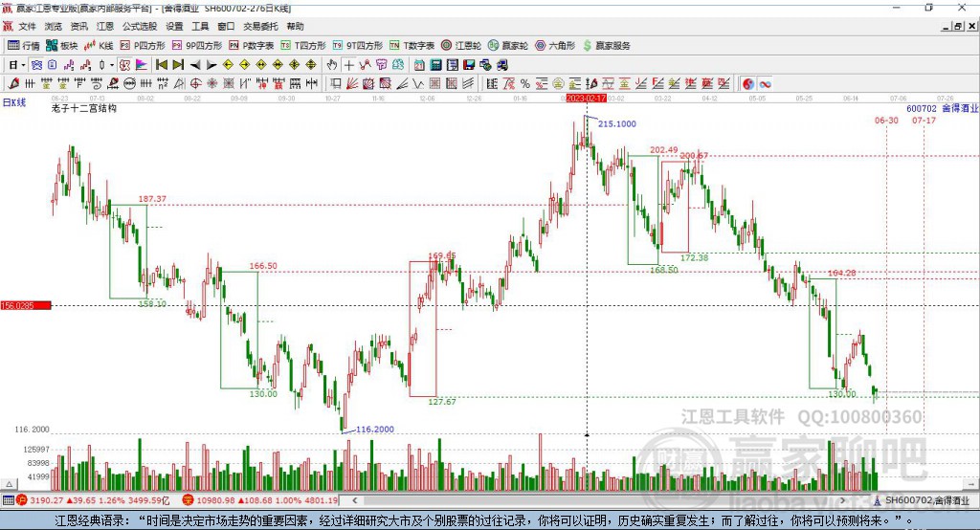Click the 600702 舍得酒业 stock label
The width and height of the screenshot is (980, 530).
(x=942, y=108)
